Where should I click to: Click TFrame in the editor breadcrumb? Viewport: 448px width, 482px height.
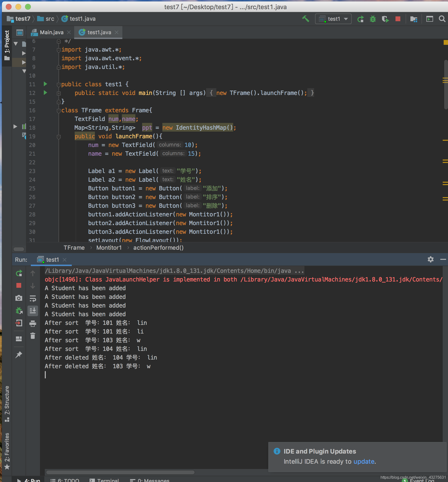(x=74, y=248)
